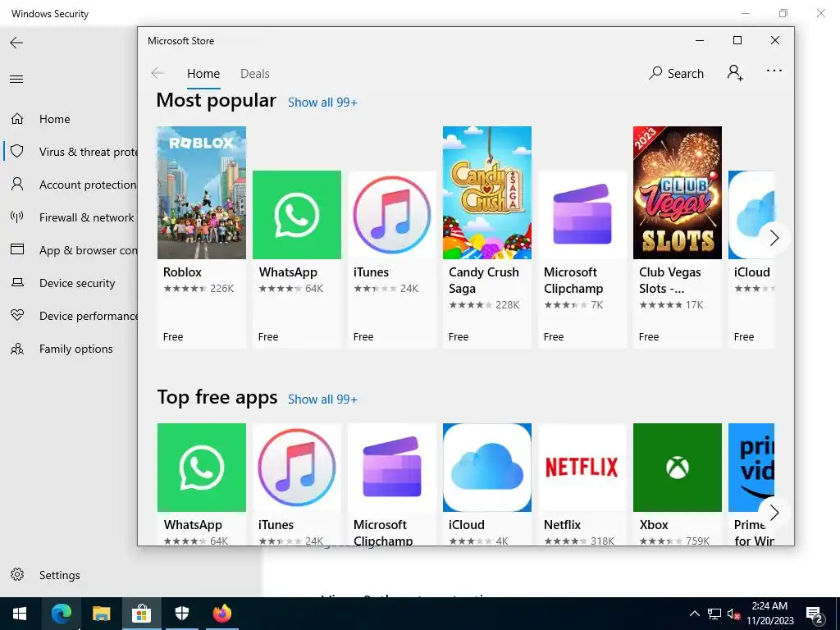Select Account protection in Windows Security
The image size is (840, 630).
[x=70, y=185]
